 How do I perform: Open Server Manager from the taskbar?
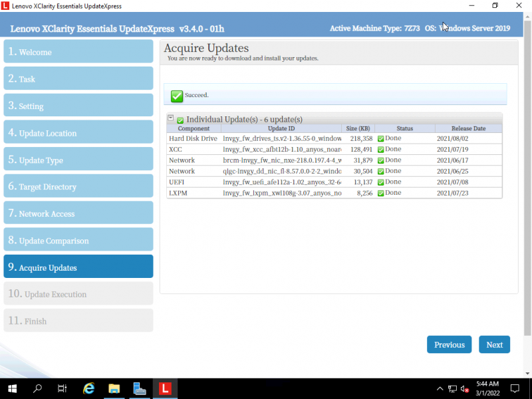point(140,388)
